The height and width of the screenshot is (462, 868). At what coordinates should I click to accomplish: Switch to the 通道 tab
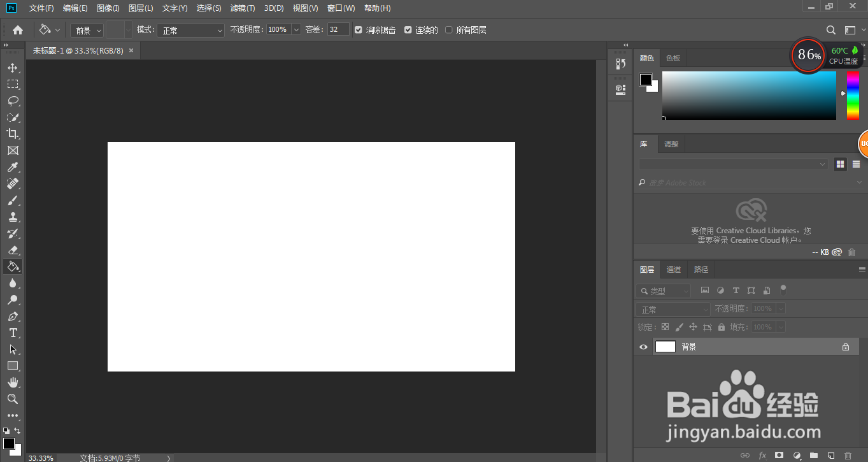coord(674,270)
